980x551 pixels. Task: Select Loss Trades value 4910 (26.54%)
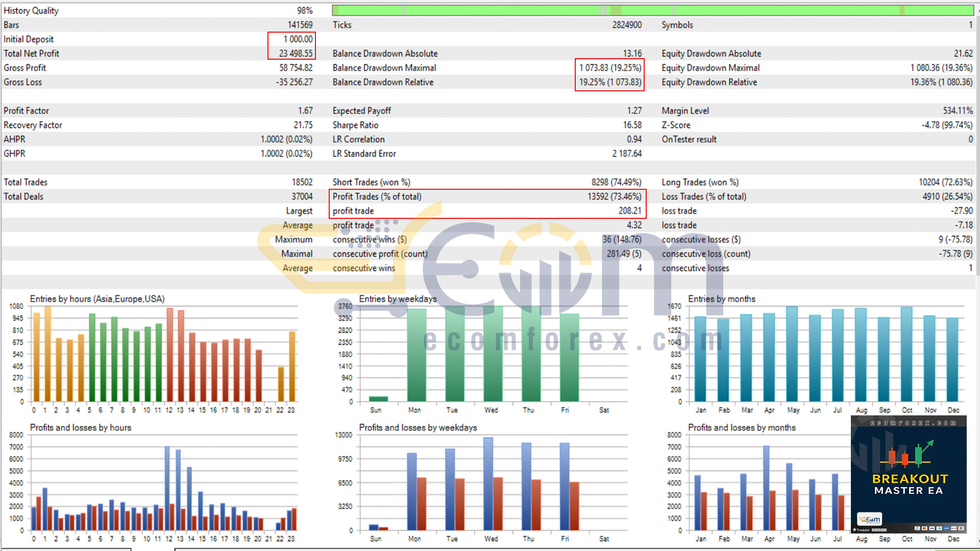tap(948, 196)
